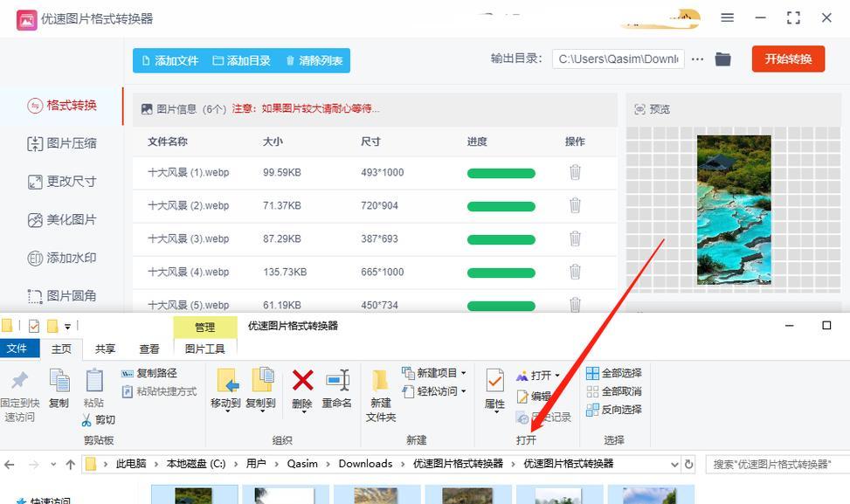Viewport: 850px width, 504px height.
Task: Click the 优速图片格式转换器 app logo
Action: point(26,19)
